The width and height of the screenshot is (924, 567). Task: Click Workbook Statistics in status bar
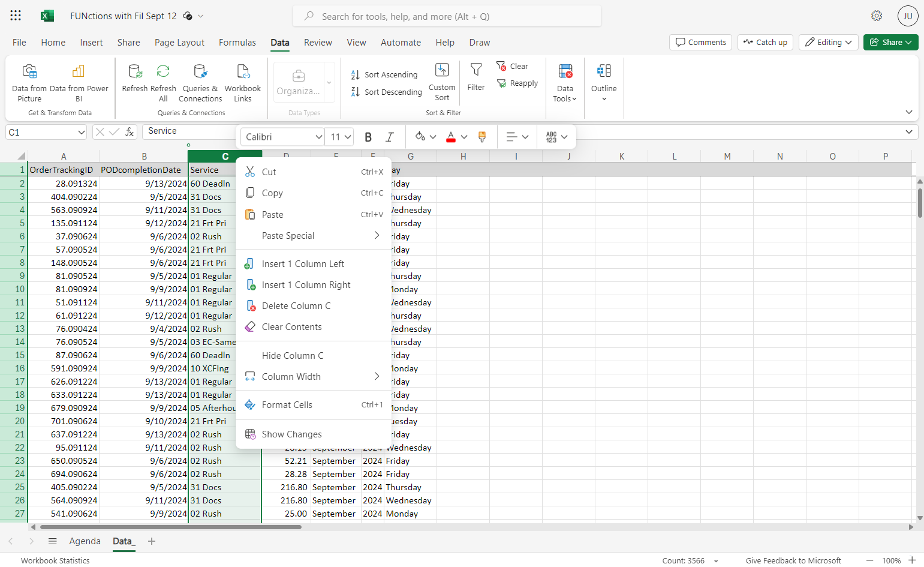pyautogui.click(x=55, y=561)
